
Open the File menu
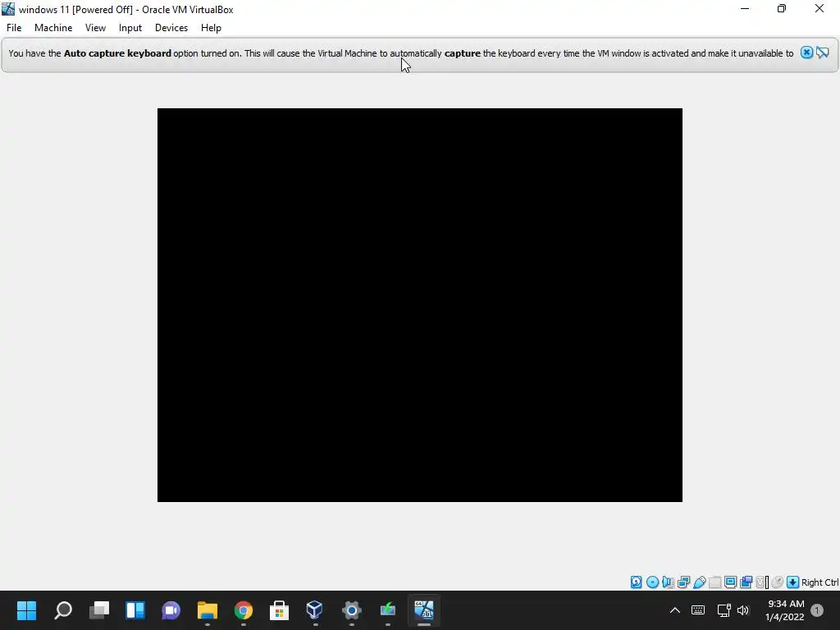click(x=14, y=28)
